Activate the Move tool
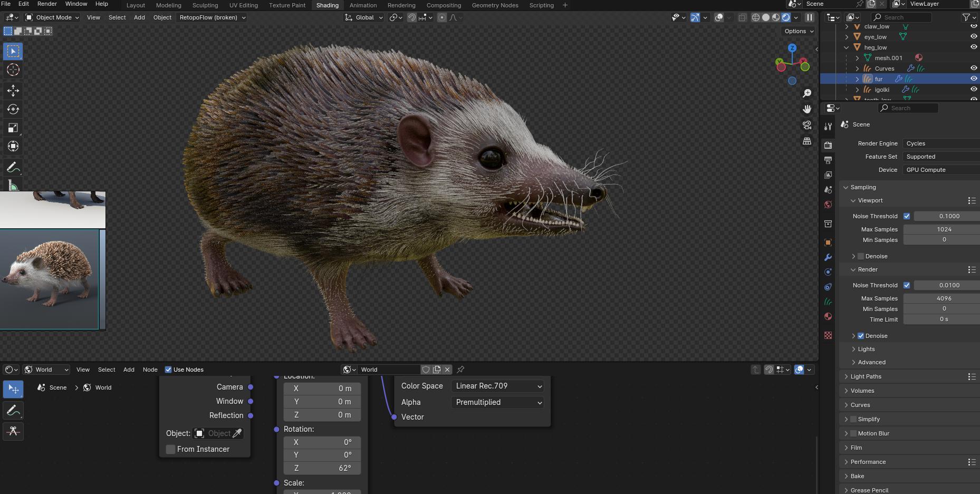Image resolution: width=980 pixels, height=494 pixels. pos(13,90)
